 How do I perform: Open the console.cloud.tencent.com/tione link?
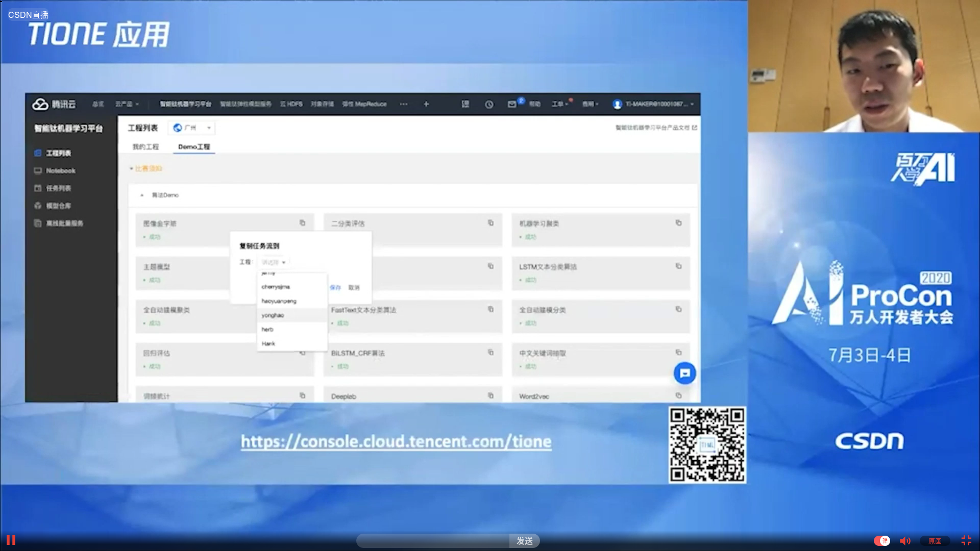[x=396, y=441]
